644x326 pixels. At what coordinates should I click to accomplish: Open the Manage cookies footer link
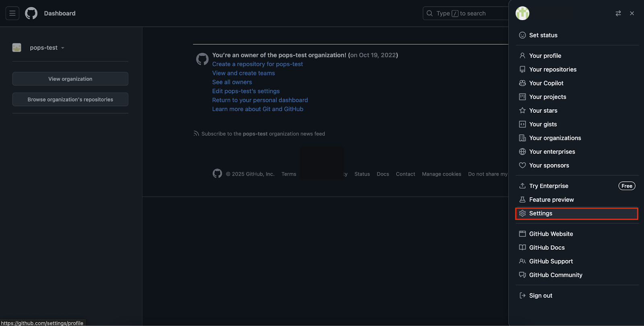pos(442,174)
